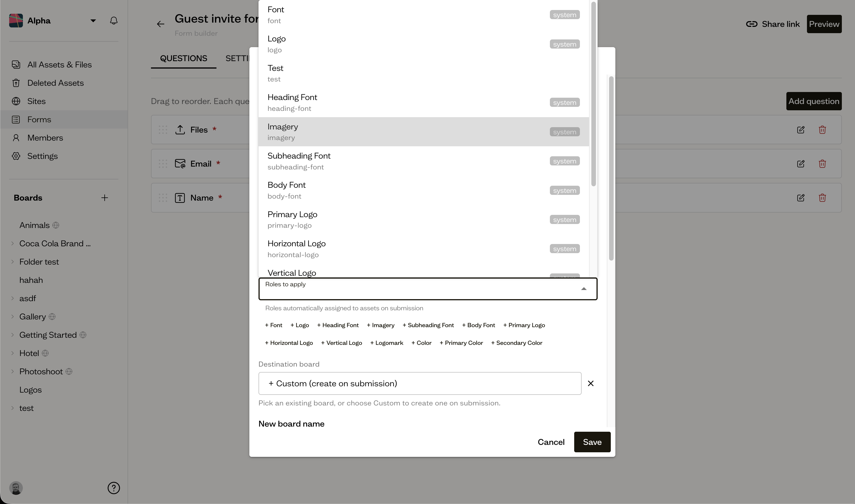Click the Settings gear icon

point(16,156)
